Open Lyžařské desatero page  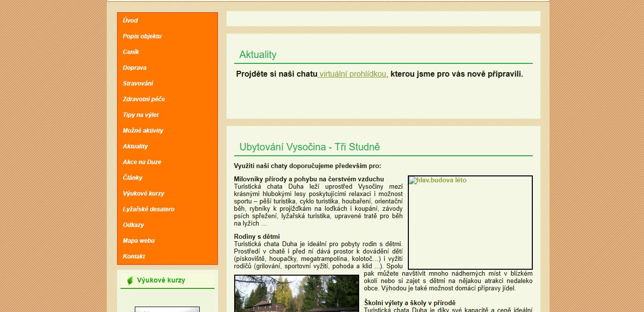click(149, 209)
